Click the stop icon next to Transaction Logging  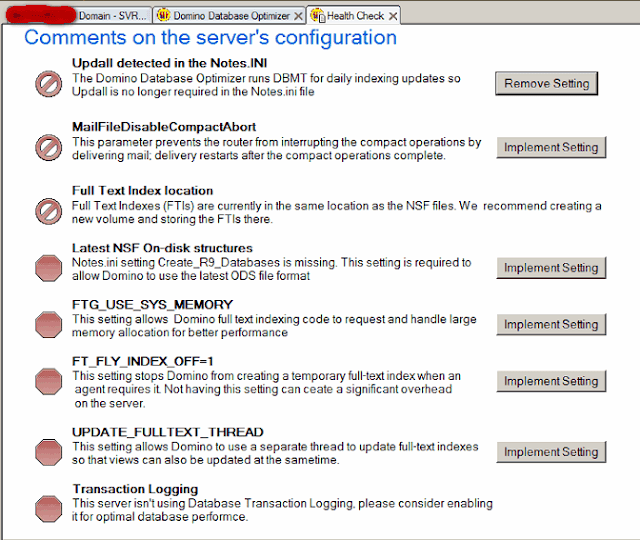pyautogui.click(x=49, y=509)
